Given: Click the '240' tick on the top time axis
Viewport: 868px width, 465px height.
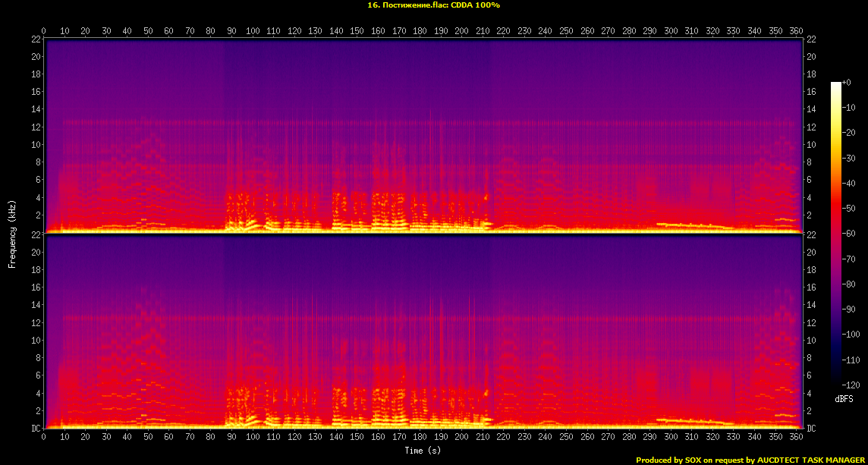Looking at the screenshot, I should 545,31.
